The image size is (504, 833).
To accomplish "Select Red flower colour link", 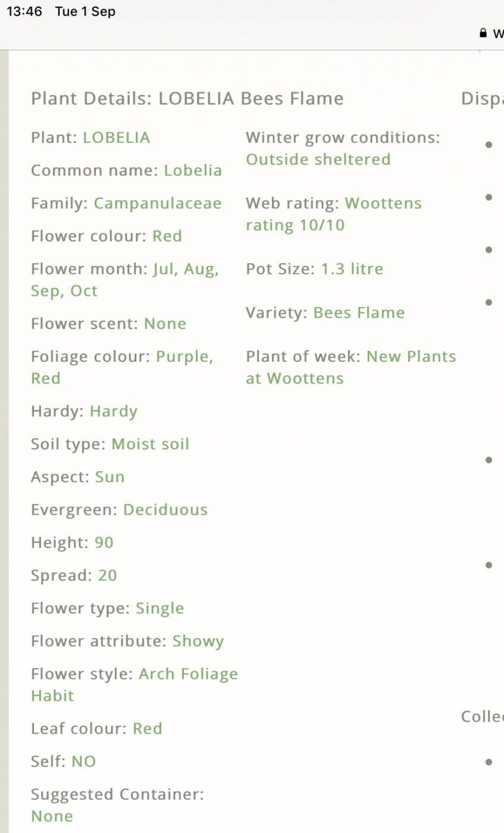I will tap(167, 236).
